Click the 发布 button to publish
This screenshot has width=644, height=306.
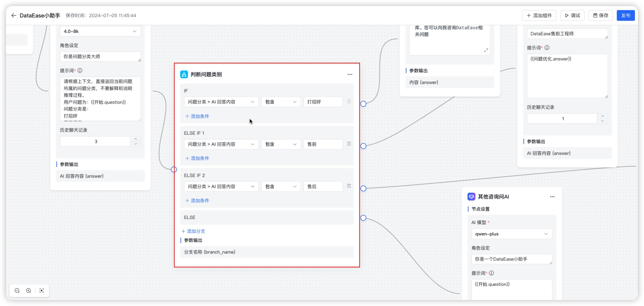point(626,15)
